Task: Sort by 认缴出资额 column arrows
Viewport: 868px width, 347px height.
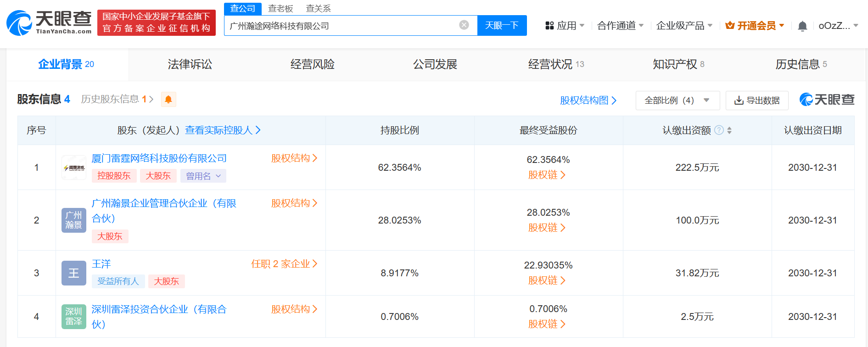Action: [729, 130]
